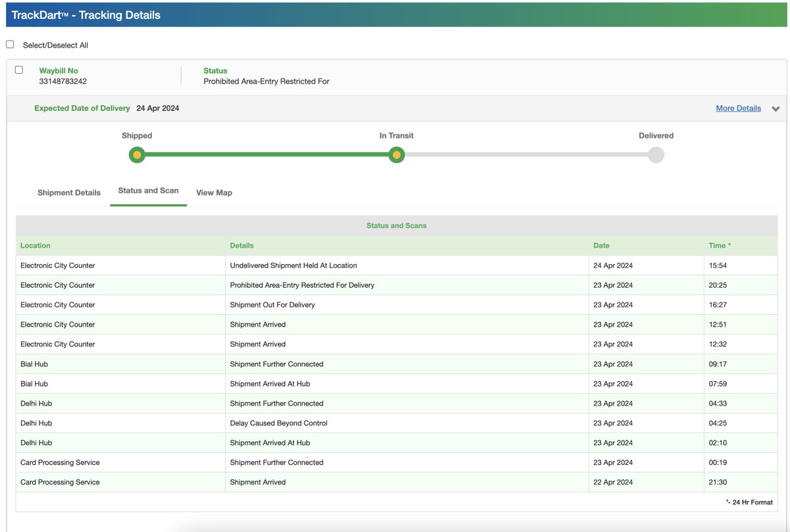This screenshot has width=790, height=532.
Task: Click the TrackDart Tracking Details header title
Action: (86, 14)
